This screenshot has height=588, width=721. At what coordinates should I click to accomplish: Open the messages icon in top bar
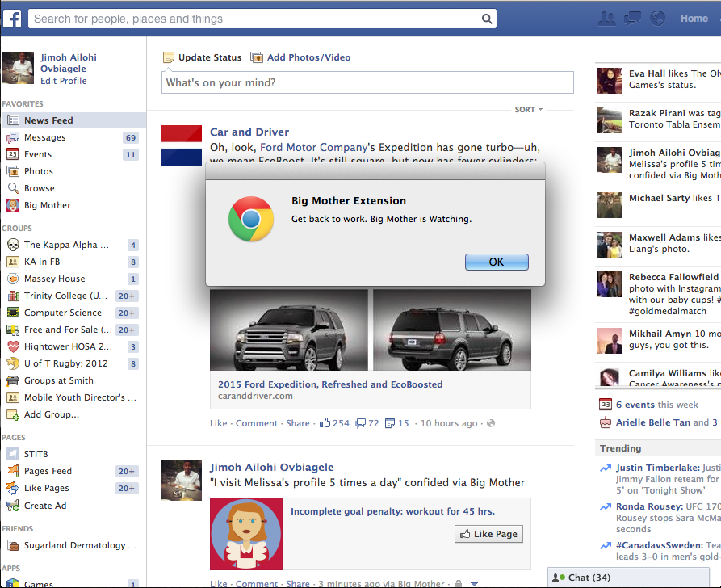point(632,19)
